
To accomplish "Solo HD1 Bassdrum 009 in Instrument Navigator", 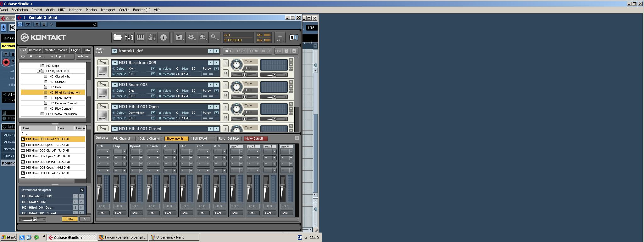I will pos(75,196).
